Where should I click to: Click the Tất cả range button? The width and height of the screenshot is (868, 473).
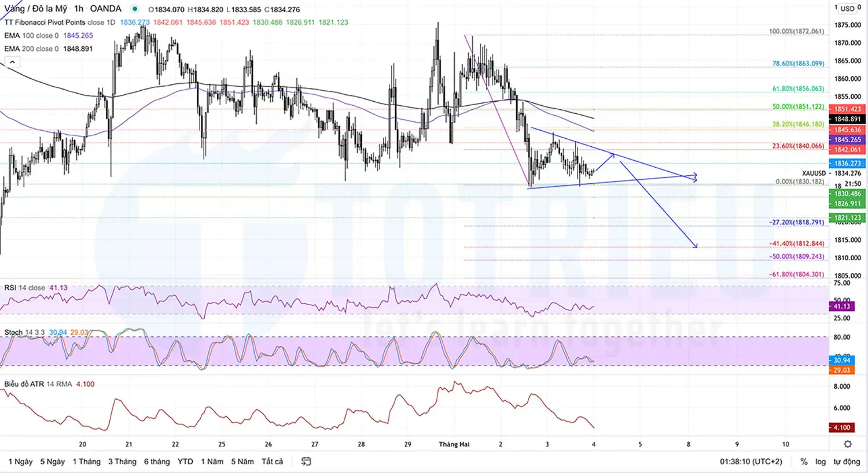pos(271,461)
